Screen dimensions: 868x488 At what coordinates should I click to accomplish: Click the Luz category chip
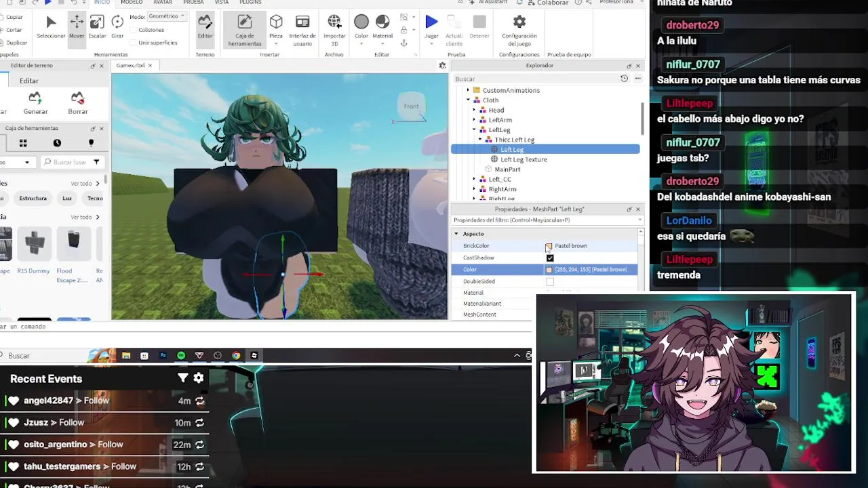pos(67,199)
